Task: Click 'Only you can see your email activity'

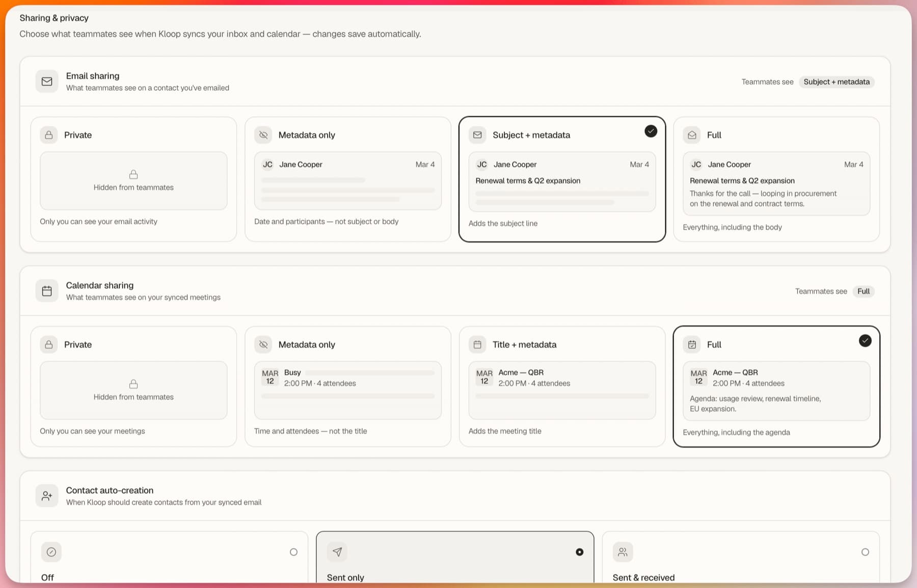Action: [99, 222]
